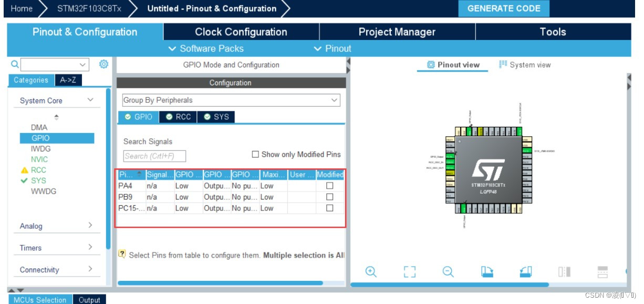Open the Software Packs dropdown menu

(x=206, y=48)
